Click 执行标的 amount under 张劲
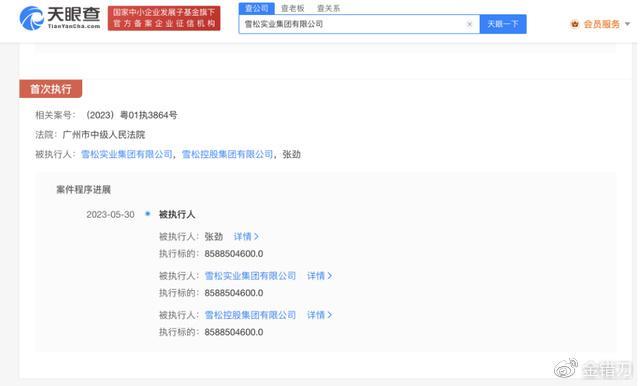 click(234, 254)
